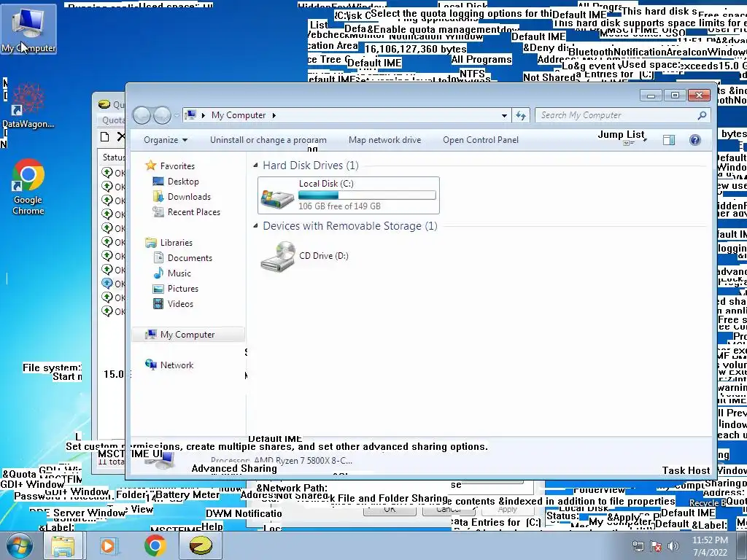Select My Computer in navigation pane
Viewport: 747px width, 560px height.
point(187,334)
